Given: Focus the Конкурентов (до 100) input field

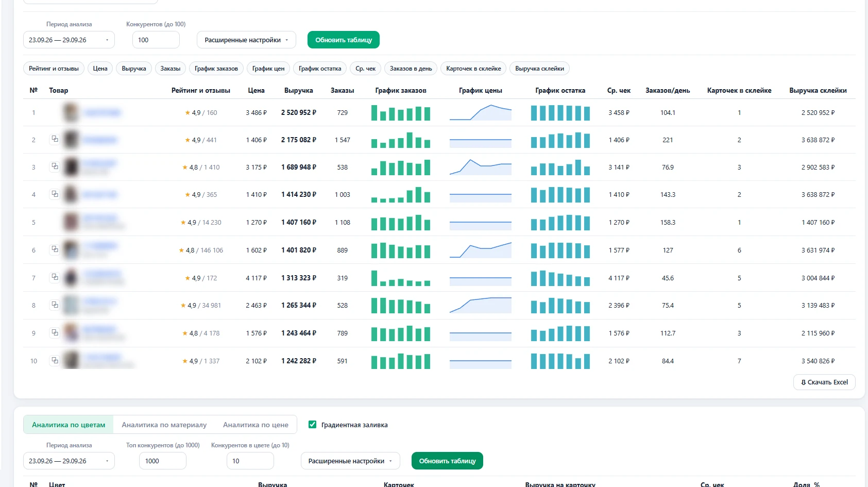Looking at the screenshot, I should tap(156, 40).
